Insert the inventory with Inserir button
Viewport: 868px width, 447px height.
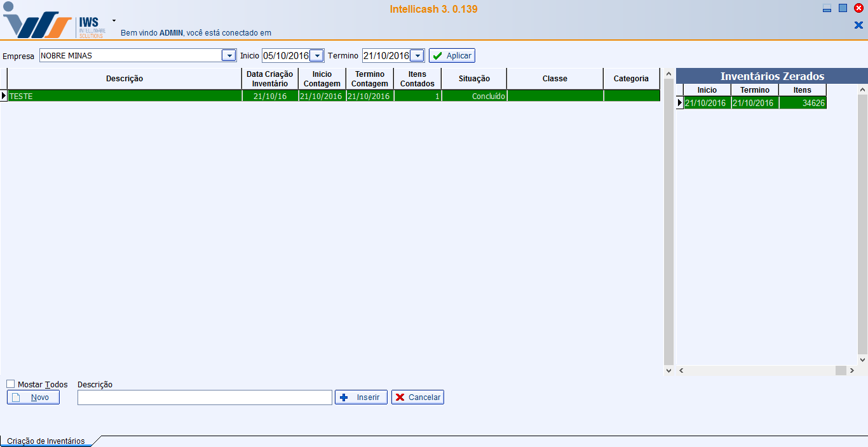[361, 397]
